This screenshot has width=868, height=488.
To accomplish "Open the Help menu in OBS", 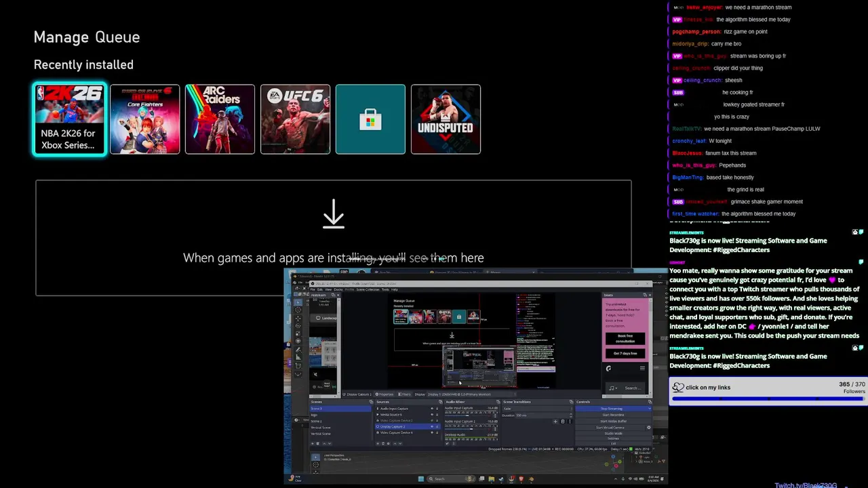I will [395, 289].
